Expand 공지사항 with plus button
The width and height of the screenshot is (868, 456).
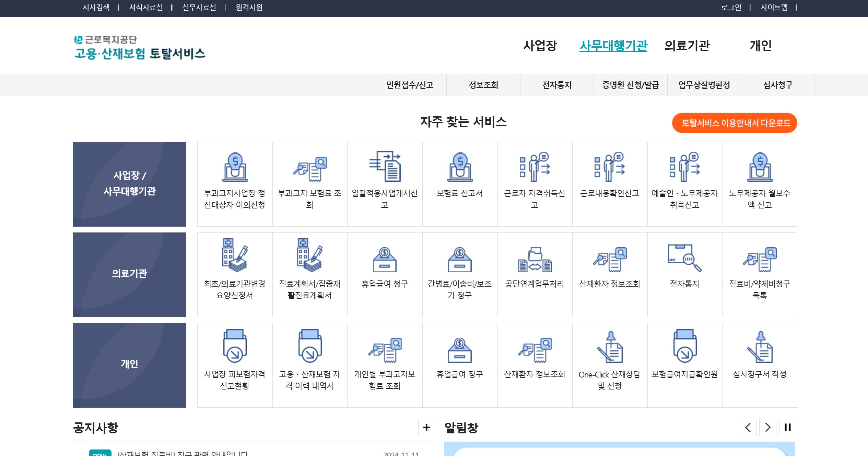[x=426, y=428]
